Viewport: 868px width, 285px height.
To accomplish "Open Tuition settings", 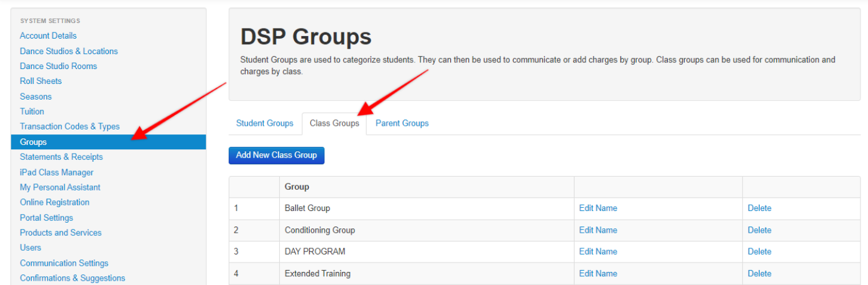I will pyautogui.click(x=32, y=111).
